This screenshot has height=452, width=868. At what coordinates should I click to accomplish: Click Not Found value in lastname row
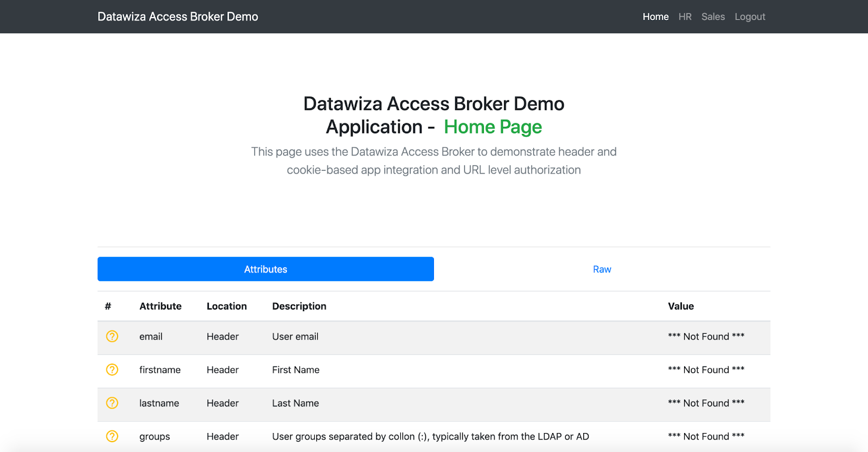coord(706,403)
